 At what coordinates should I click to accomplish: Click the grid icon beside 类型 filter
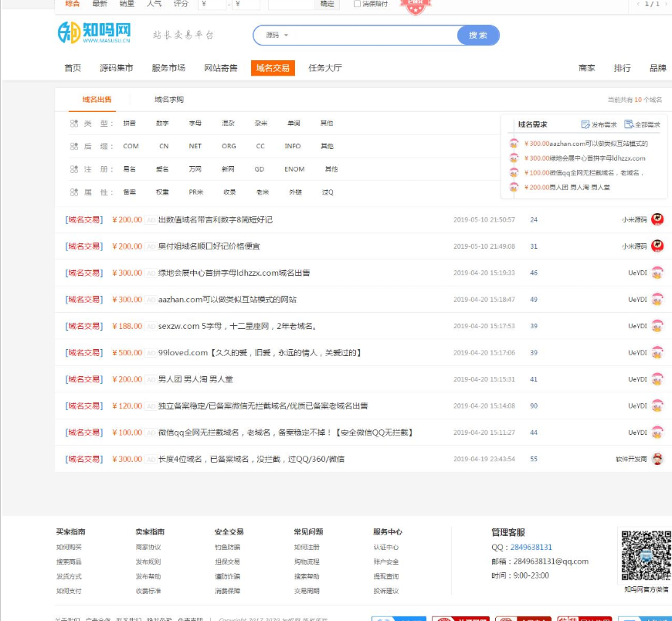74,124
